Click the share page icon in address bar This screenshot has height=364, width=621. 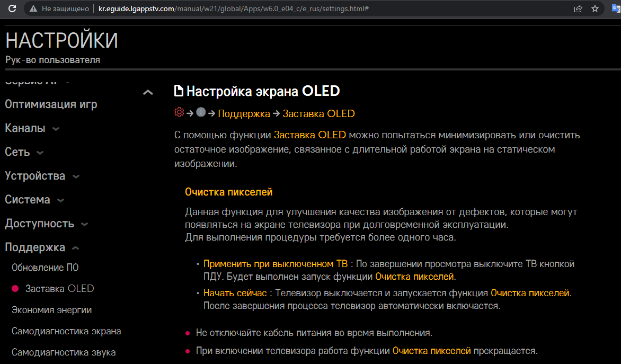578,9
